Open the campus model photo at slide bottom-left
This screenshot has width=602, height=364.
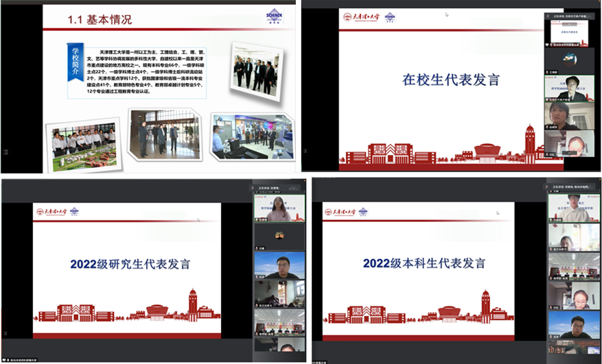click(x=84, y=145)
